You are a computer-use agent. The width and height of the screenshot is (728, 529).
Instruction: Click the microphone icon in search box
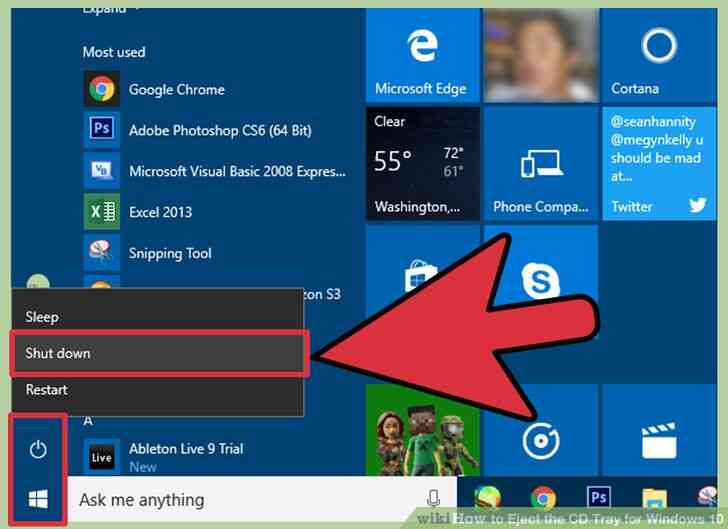click(433, 499)
